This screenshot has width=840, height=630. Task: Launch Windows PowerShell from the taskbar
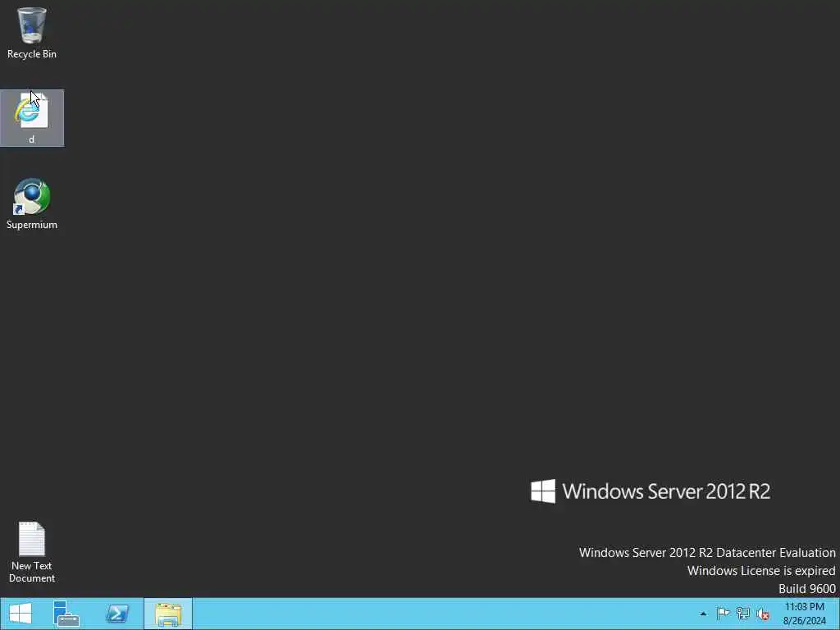click(x=116, y=614)
